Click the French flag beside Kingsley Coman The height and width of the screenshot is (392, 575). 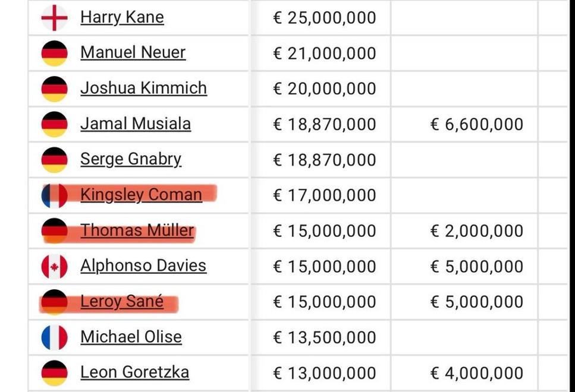click(54, 195)
